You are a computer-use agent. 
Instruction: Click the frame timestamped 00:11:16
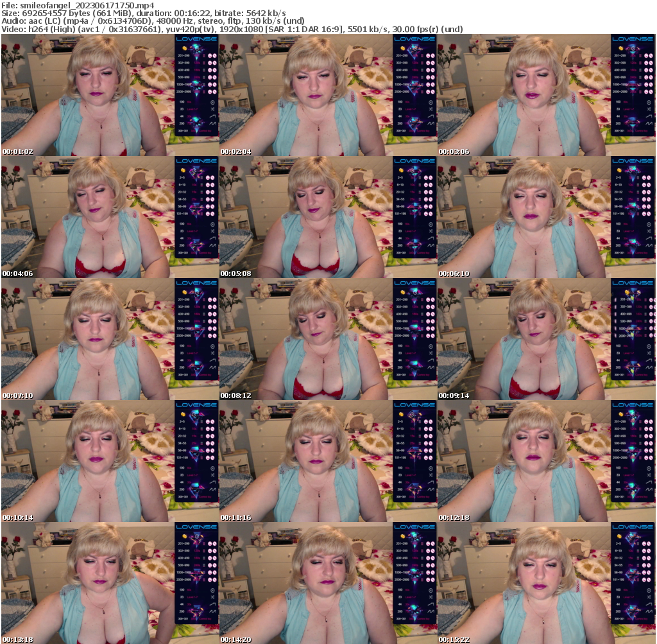(x=328, y=461)
